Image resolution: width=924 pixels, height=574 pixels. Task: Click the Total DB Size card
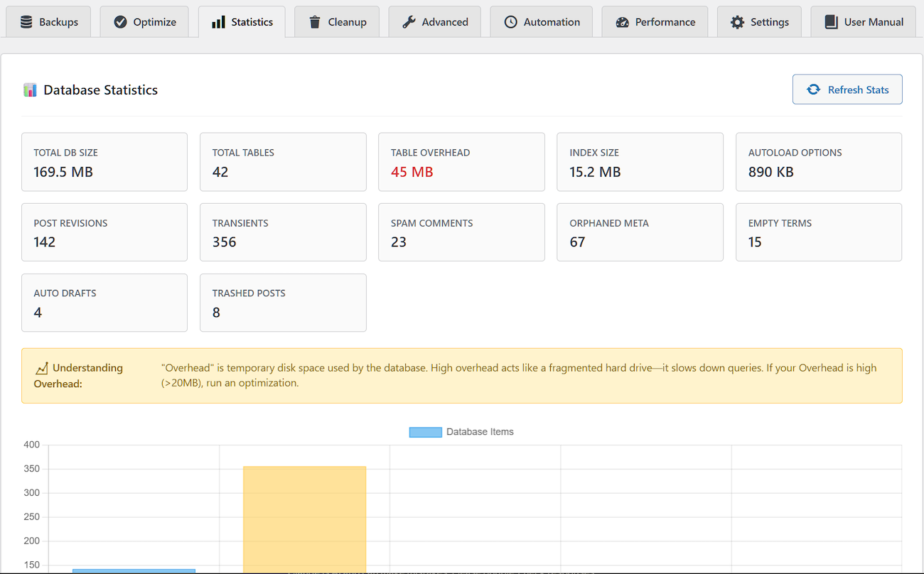pyautogui.click(x=104, y=162)
